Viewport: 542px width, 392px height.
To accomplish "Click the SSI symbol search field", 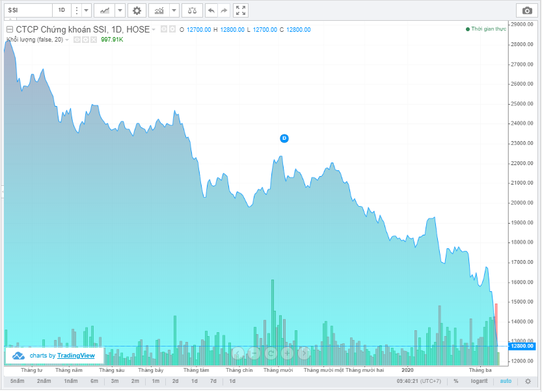I will pos(28,10).
